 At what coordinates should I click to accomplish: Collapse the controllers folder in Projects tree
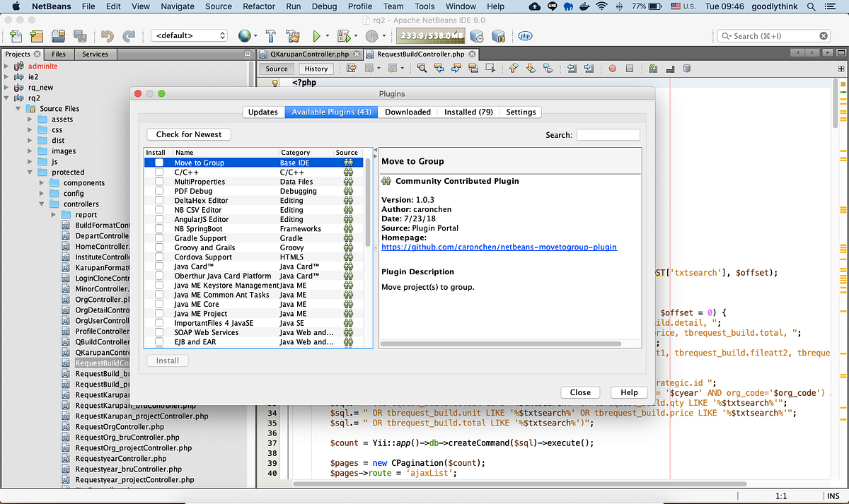(42, 204)
